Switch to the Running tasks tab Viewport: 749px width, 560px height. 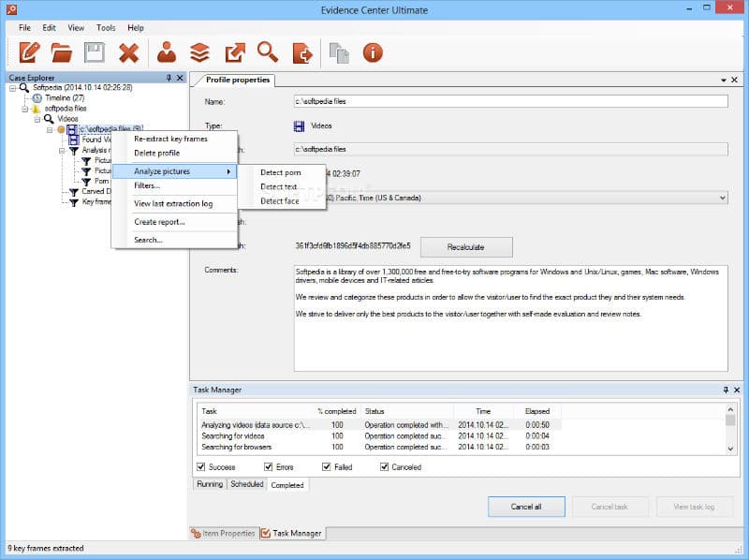210,485
